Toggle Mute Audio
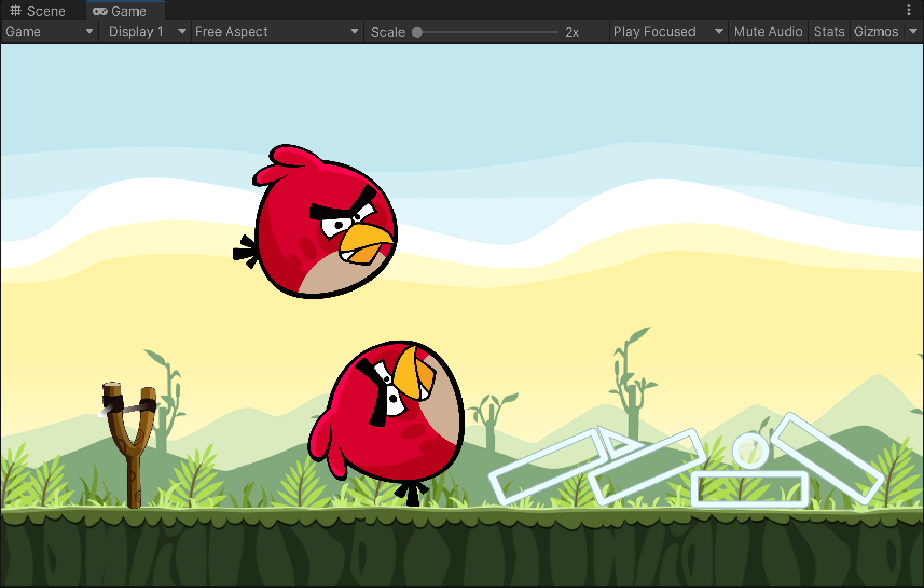Viewport: 924px width, 588px height. [768, 32]
